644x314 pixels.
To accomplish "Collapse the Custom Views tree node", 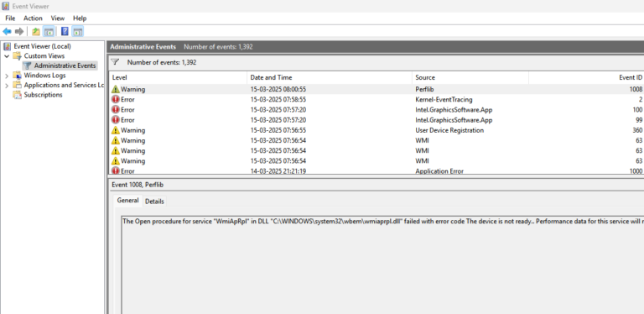I will tap(7, 56).
